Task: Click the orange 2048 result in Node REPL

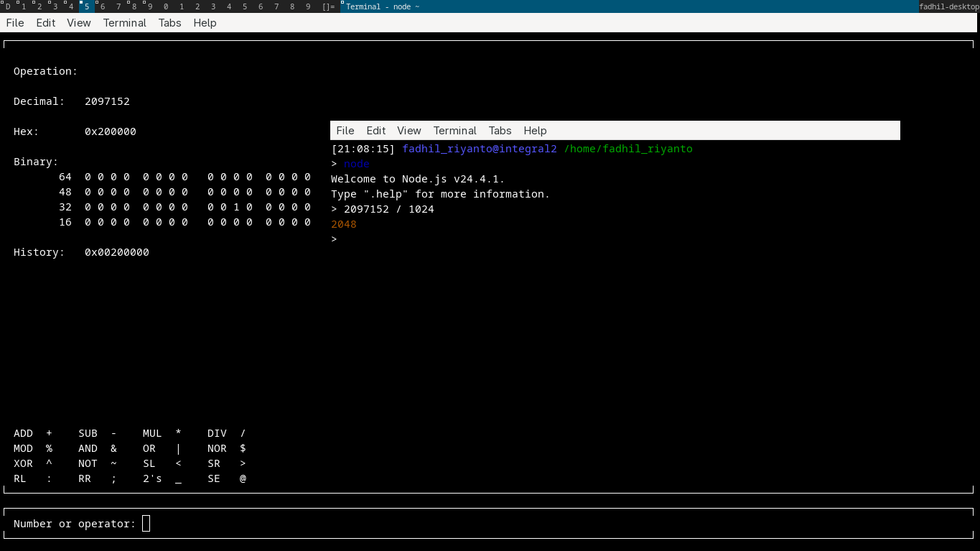Action: click(x=344, y=224)
